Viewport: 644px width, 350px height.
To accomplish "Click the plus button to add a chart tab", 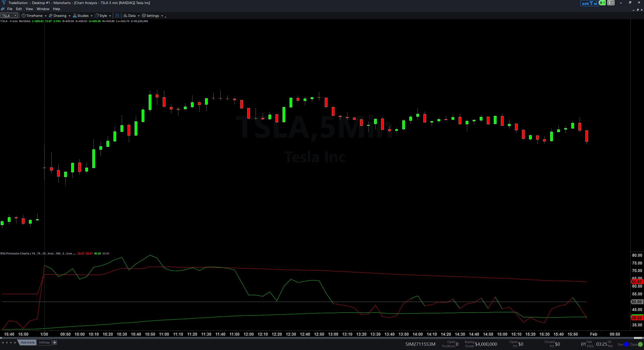I will (x=54, y=342).
